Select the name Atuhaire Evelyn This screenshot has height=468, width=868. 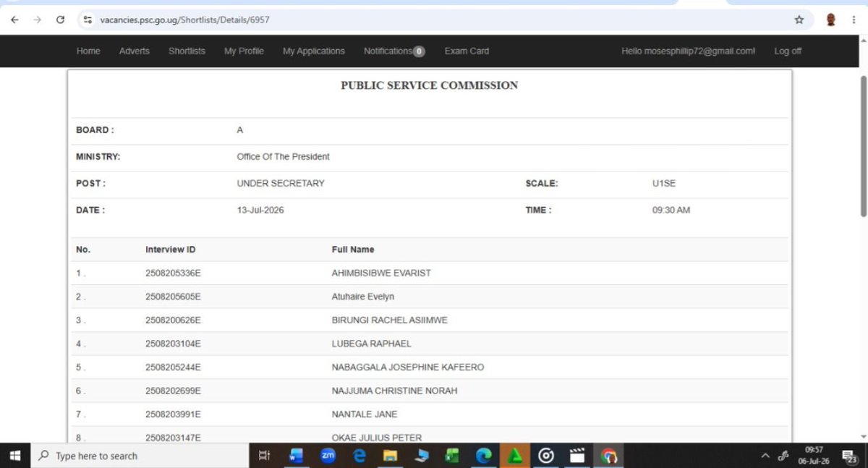(362, 297)
